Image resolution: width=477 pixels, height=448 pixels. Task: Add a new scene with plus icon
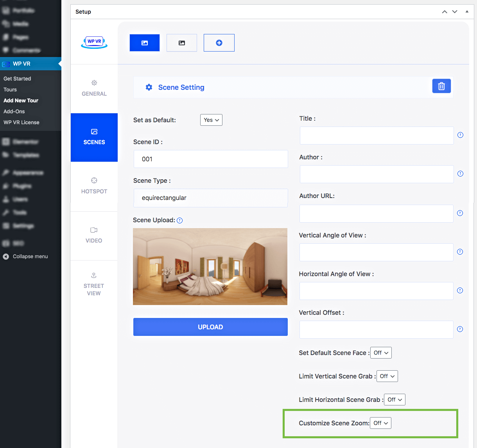(x=219, y=43)
